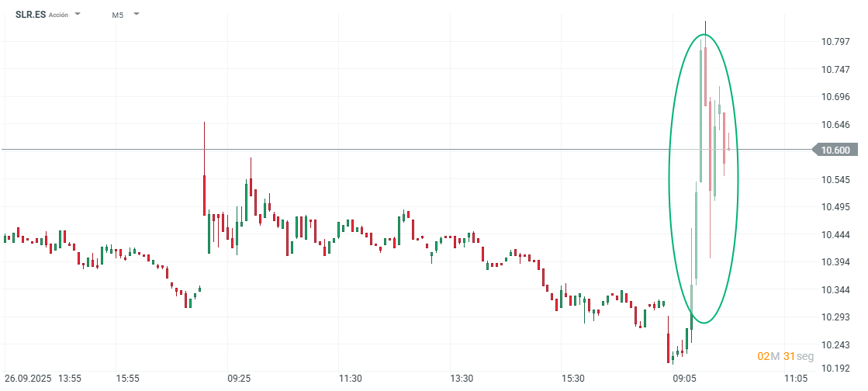Click the M5 timeframe label
The width and height of the screenshot is (868, 391).
click(x=117, y=15)
